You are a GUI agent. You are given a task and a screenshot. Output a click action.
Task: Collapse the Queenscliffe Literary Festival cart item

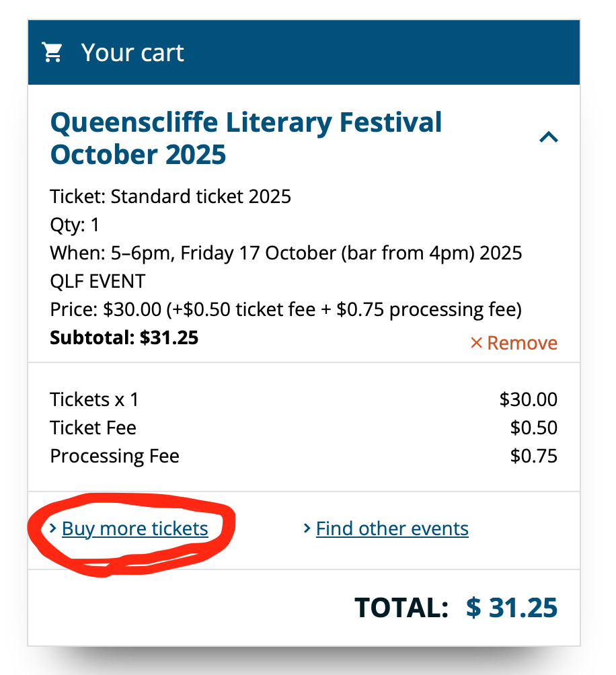point(549,137)
